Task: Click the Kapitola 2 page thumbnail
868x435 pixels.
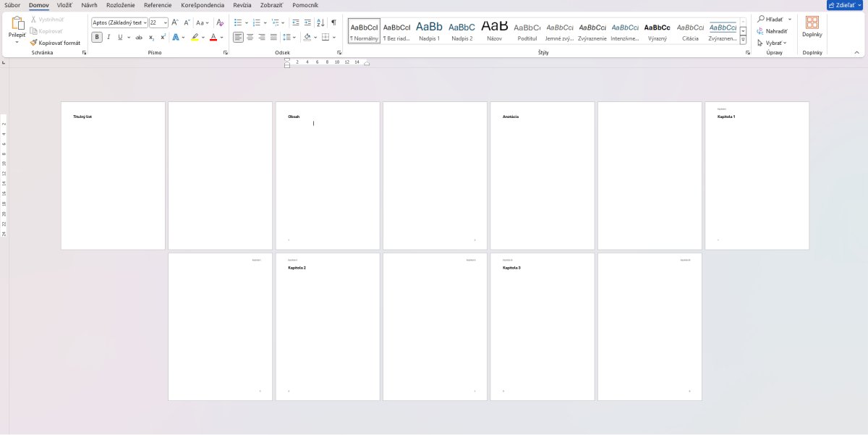Action: pyautogui.click(x=328, y=326)
